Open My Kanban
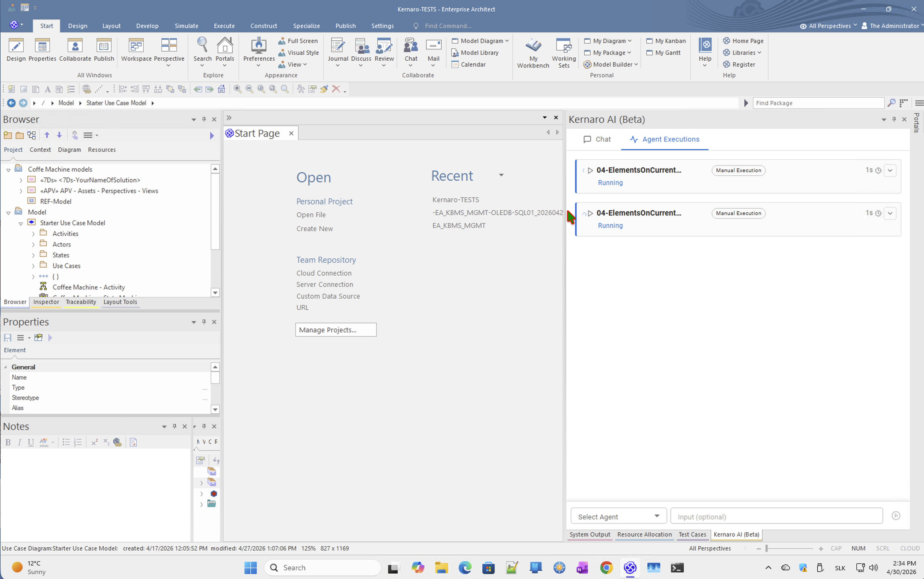The width and height of the screenshot is (924, 579). (666, 40)
